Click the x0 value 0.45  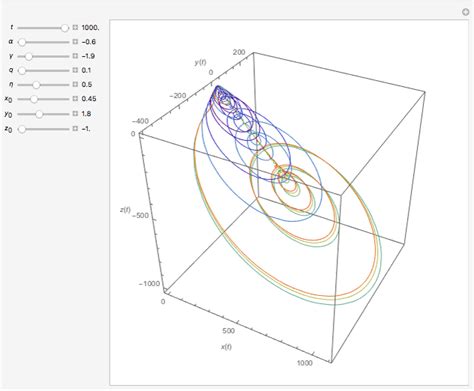coord(89,99)
